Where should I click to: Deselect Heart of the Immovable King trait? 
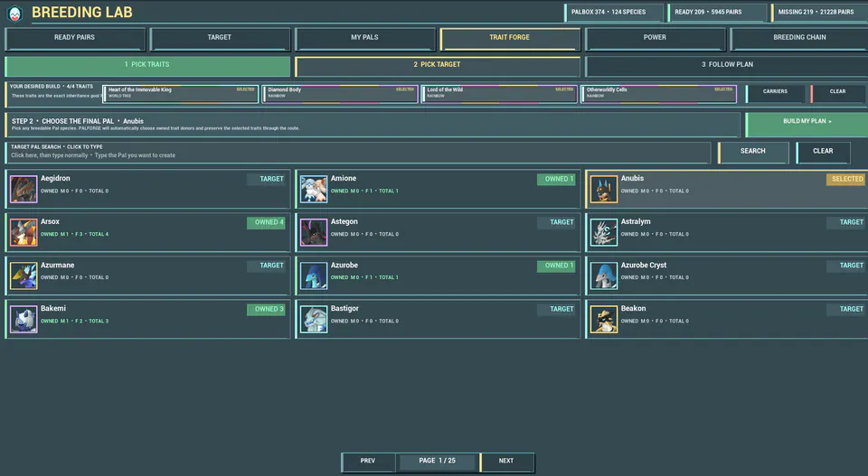pyautogui.click(x=181, y=93)
